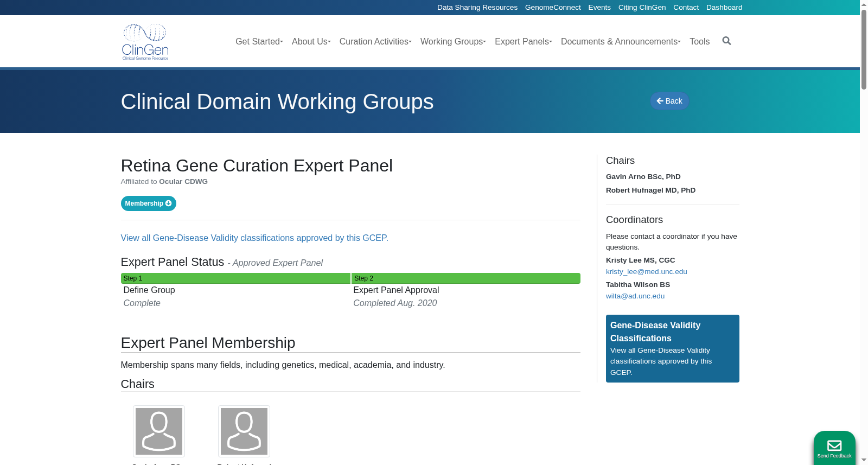Click the second chair avatar placeholder

244,431
